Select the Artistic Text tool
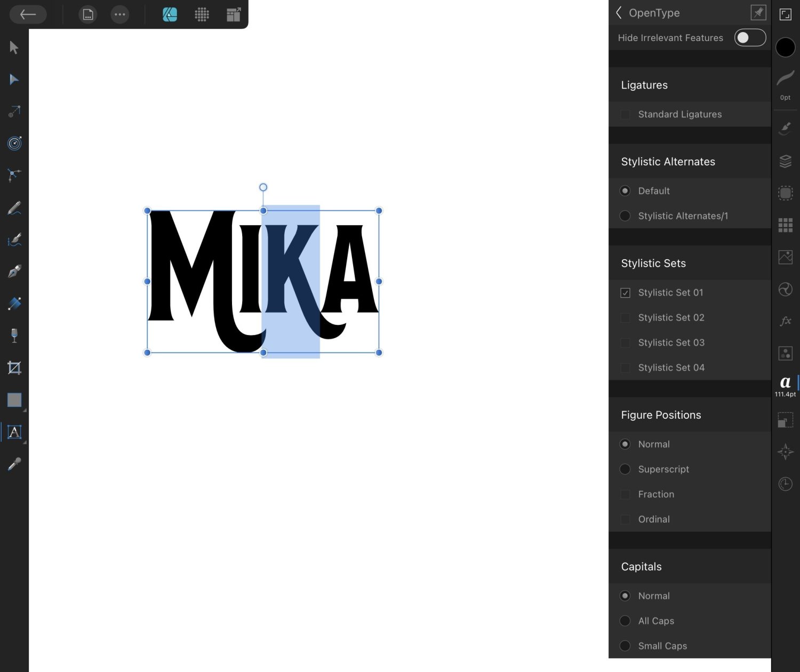The width and height of the screenshot is (800, 672). click(14, 432)
